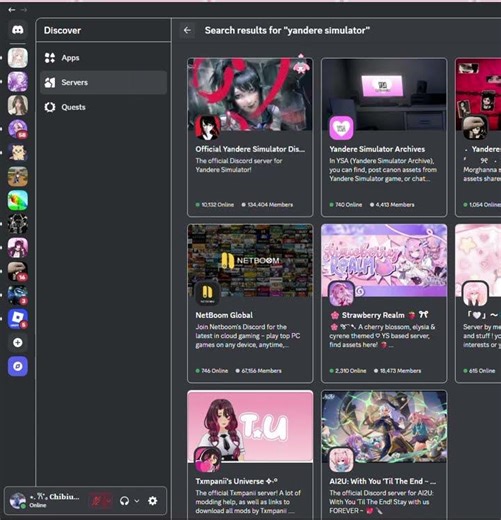Image resolution: width=501 pixels, height=520 pixels.
Task: Open the brown-haired girl avatar server in sidebar
Action: click(x=18, y=105)
